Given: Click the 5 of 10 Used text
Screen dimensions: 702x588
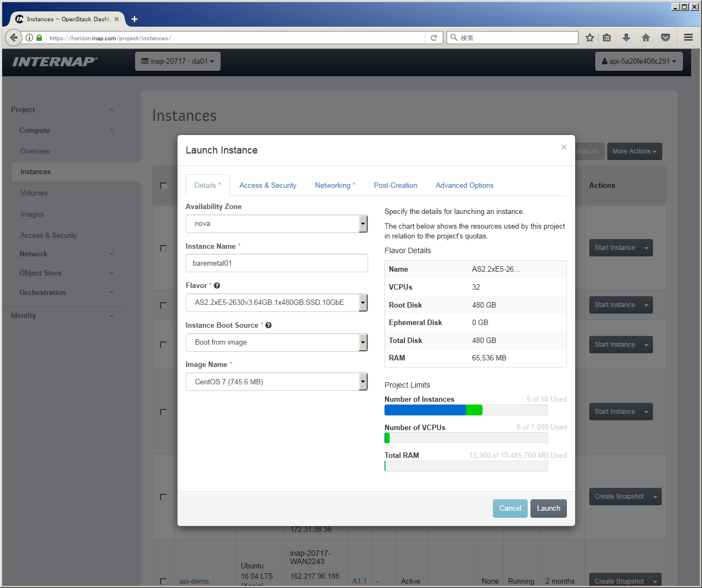Looking at the screenshot, I should 547,399.
